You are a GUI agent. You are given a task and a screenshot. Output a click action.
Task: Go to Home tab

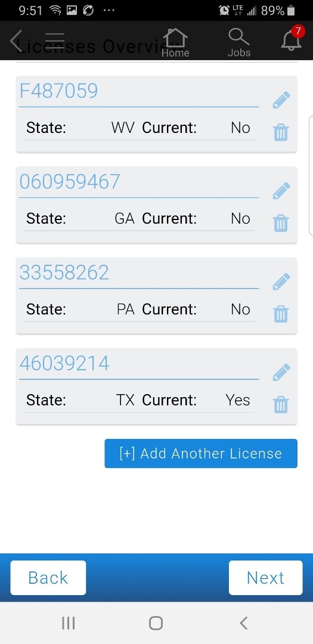[175, 42]
